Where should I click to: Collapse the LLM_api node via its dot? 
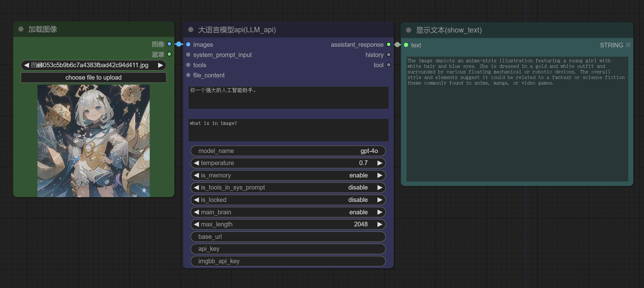(x=191, y=30)
